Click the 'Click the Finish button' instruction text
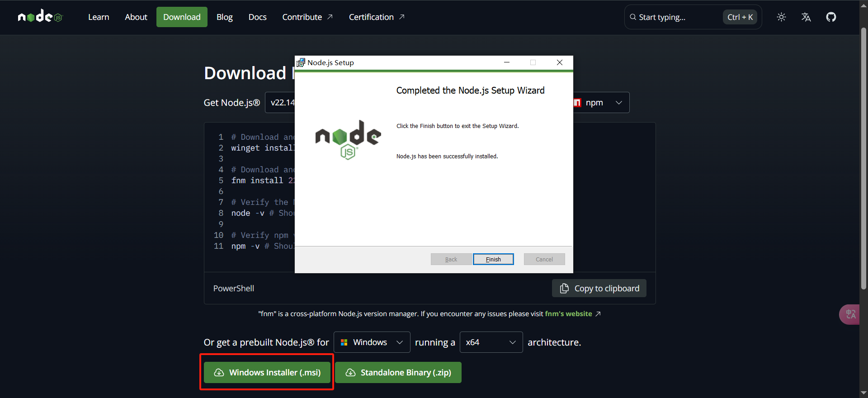This screenshot has width=868, height=398. pyautogui.click(x=458, y=126)
